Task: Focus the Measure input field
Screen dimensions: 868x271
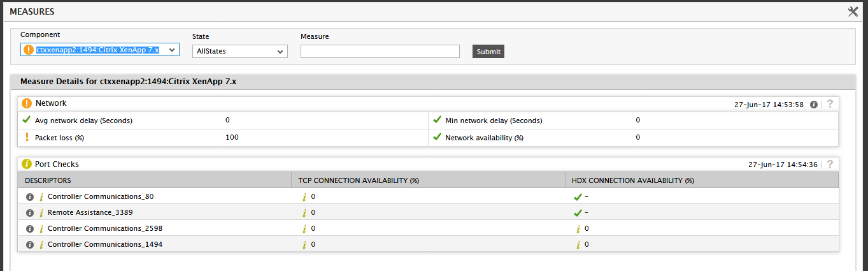Action: pos(380,51)
